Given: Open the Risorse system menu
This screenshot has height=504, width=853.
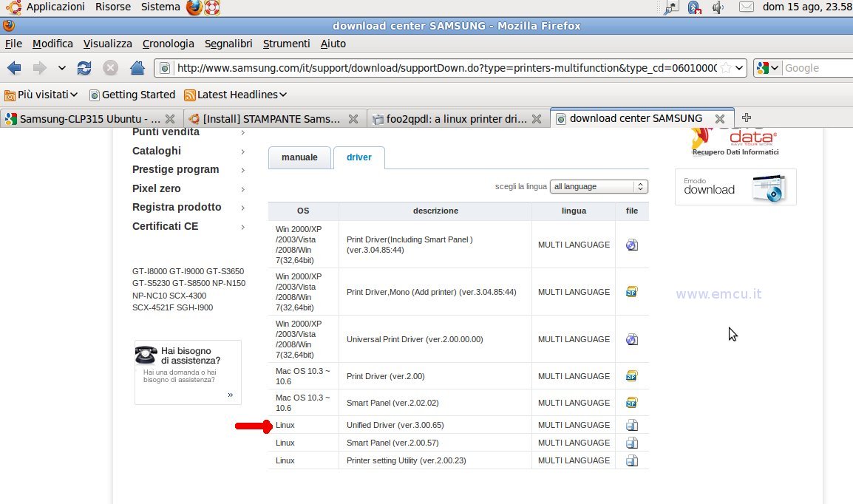Looking at the screenshot, I should click(113, 7).
